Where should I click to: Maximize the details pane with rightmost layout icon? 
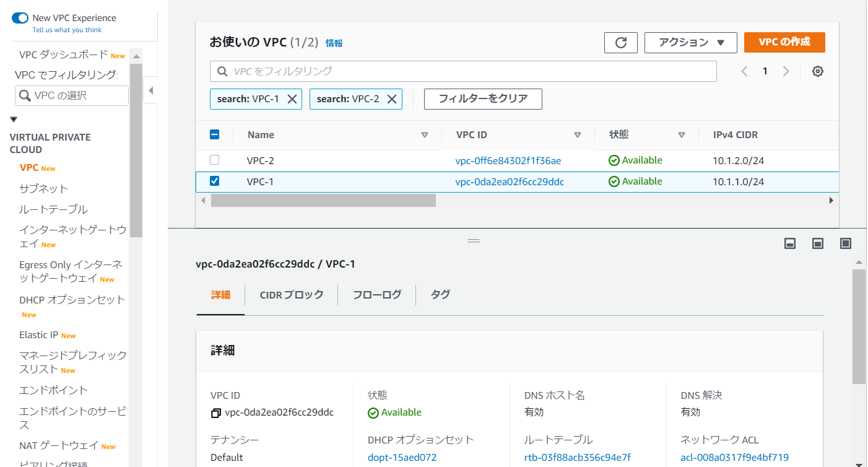846,243
